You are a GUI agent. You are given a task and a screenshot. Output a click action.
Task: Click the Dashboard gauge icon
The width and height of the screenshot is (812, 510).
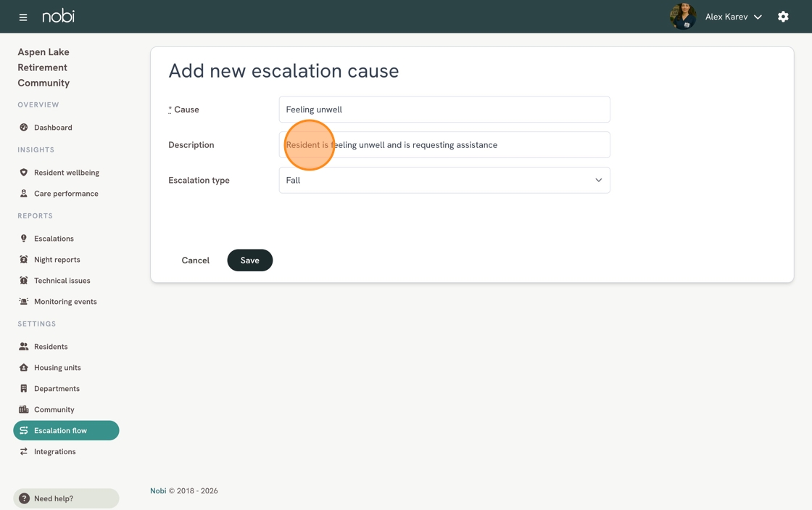23,128
